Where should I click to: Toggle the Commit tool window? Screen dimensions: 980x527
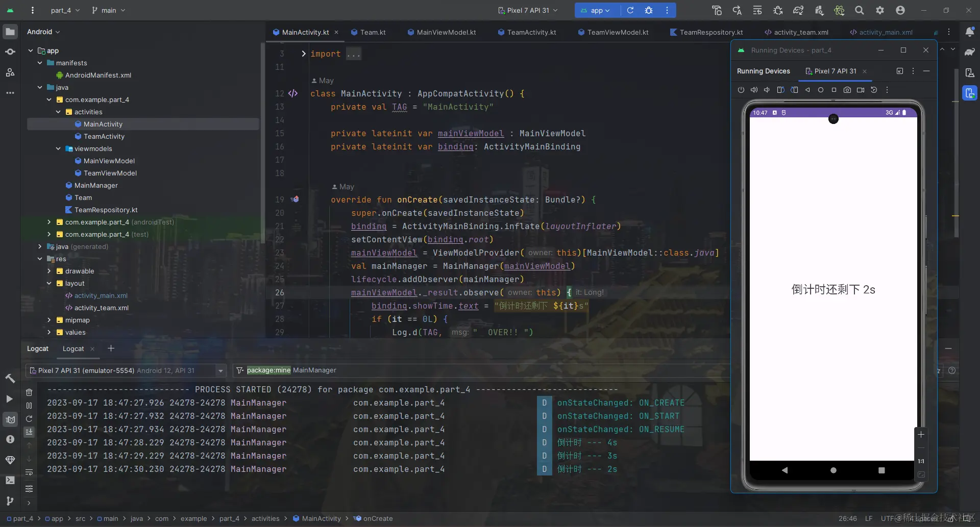[10, 52]
